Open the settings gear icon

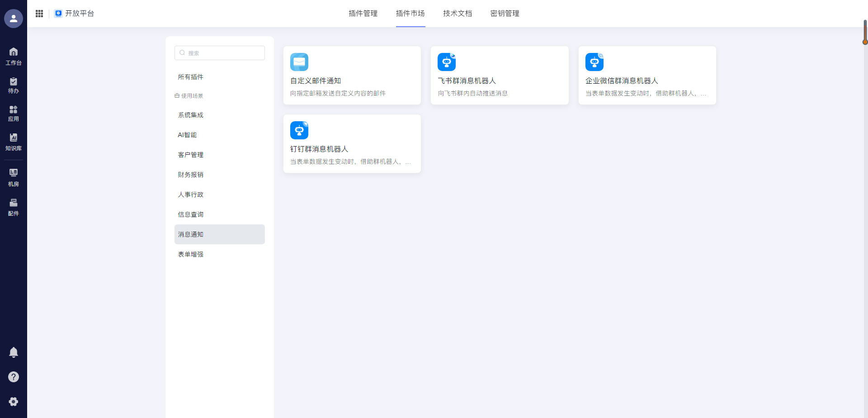pos(14,401)
